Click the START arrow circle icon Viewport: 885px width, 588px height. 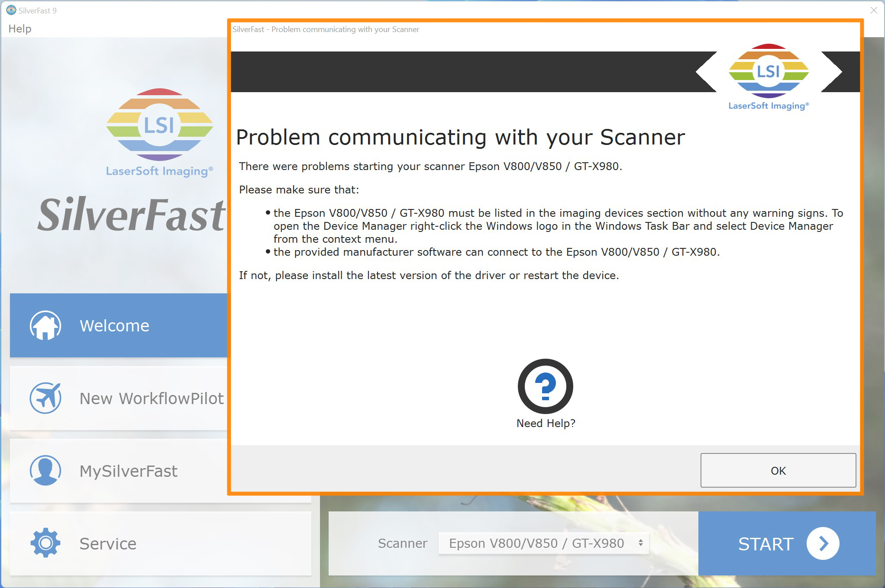tap(823, 543)
